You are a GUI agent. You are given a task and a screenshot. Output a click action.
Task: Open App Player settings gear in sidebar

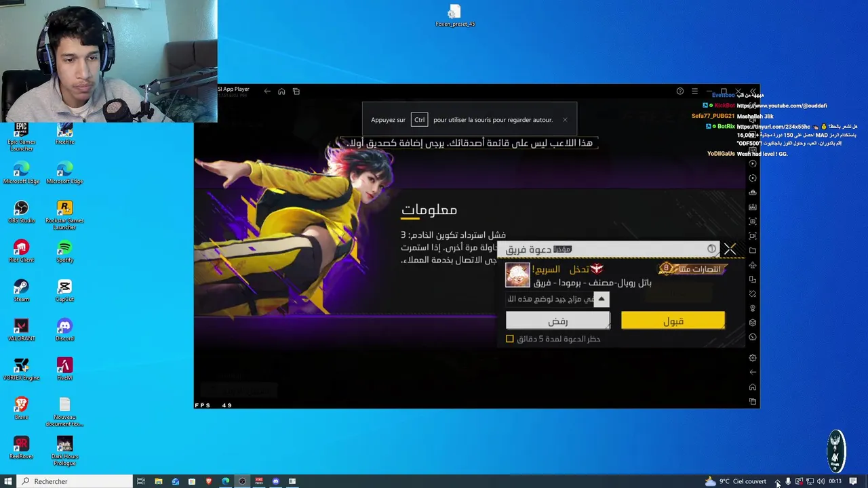(x=753, y=358)
